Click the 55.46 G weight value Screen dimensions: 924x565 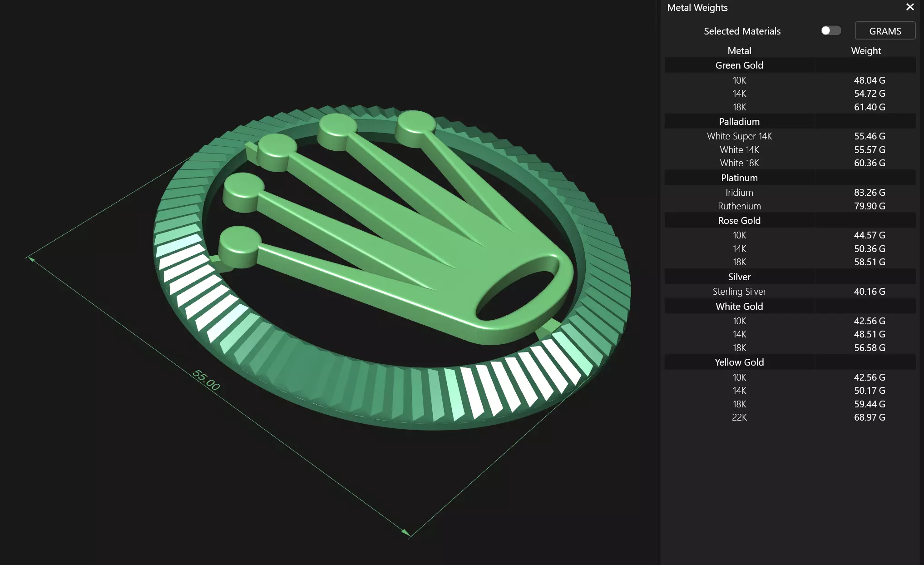[x=870, y=136]
